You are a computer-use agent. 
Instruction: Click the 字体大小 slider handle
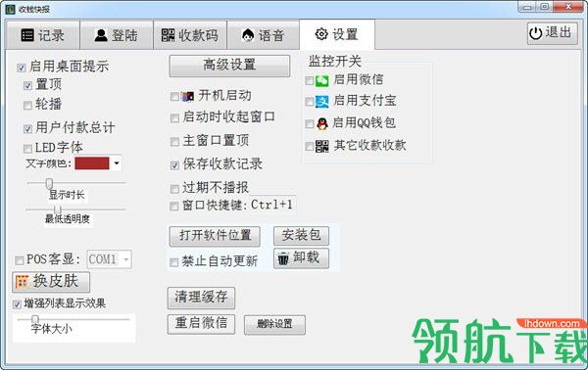tap(35, 319)
